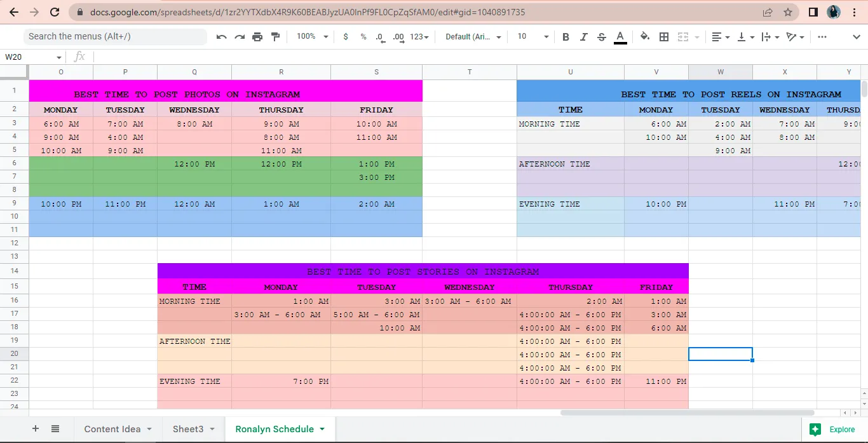Open the Default (Arial) font dropdown
868x443 pixels.
pos(473,37)
